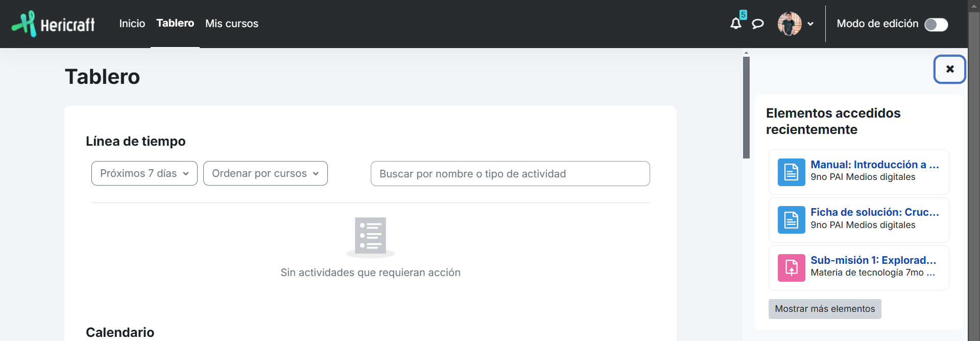Close the right block drawer

point(949,69)
